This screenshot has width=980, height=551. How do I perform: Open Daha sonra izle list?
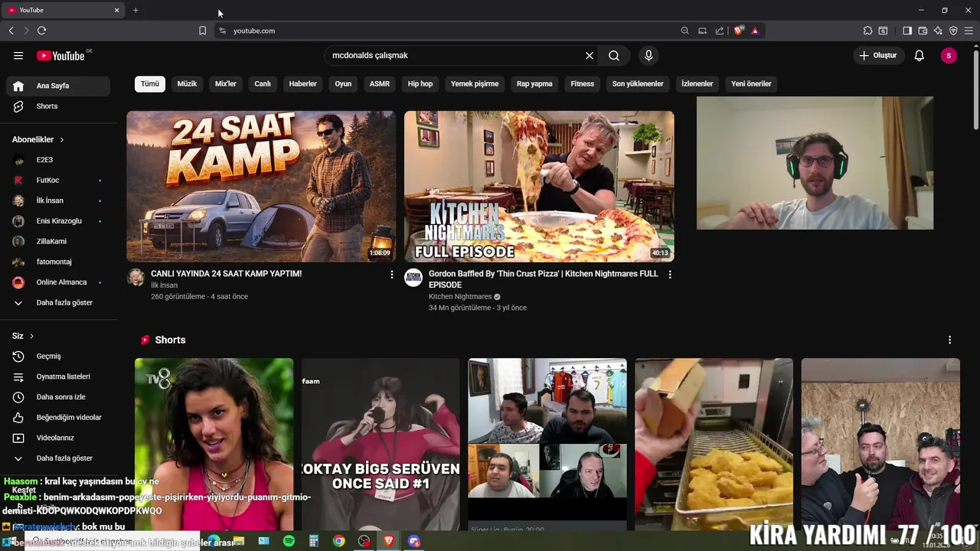[58, 397]
